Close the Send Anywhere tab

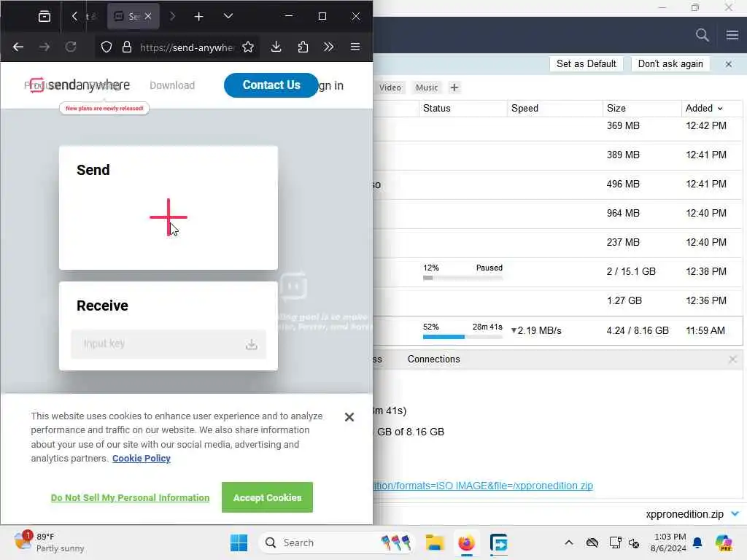click(148, 16)
